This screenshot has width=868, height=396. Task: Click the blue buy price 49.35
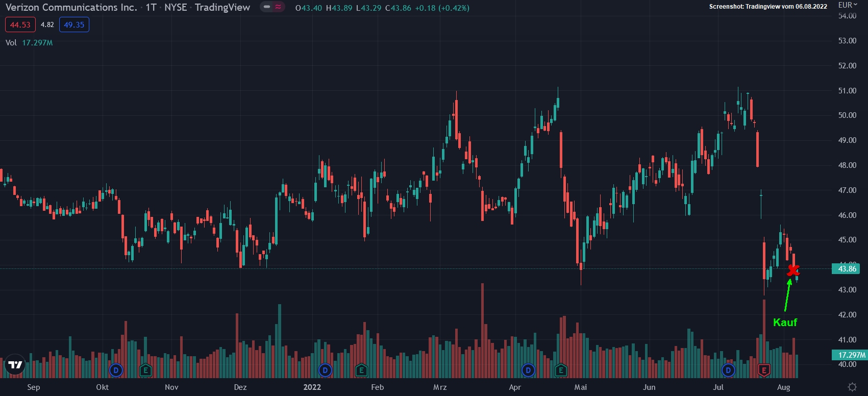point(74,24)
